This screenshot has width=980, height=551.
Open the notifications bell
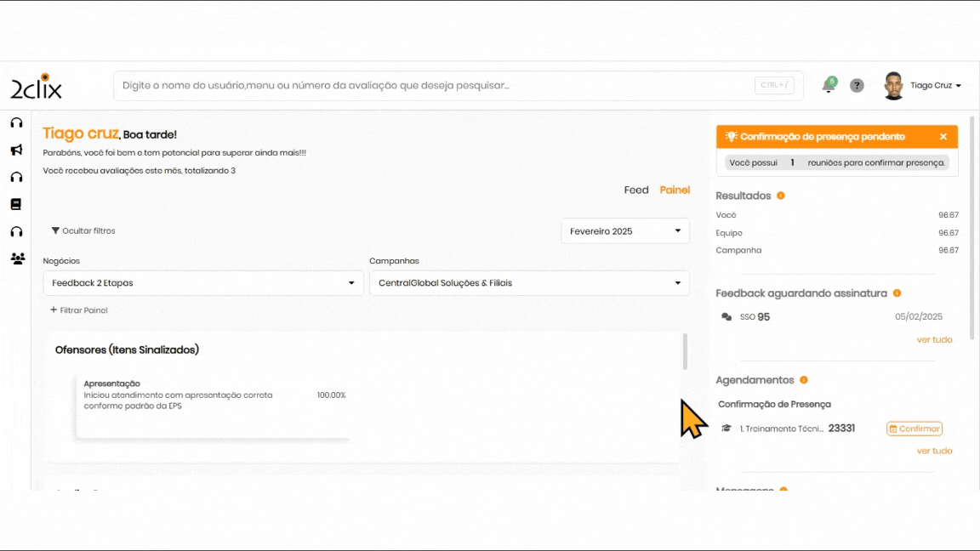coord(828,86)
